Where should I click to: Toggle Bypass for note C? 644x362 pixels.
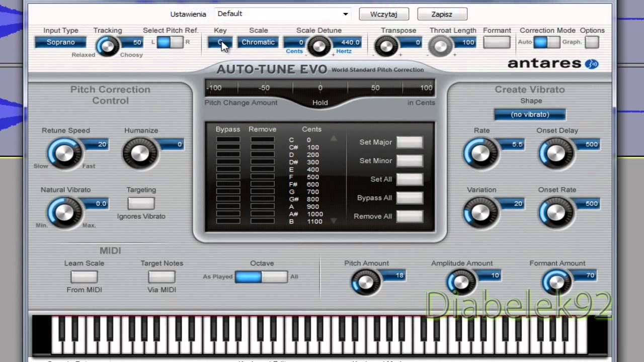click(x=228, y=140)
